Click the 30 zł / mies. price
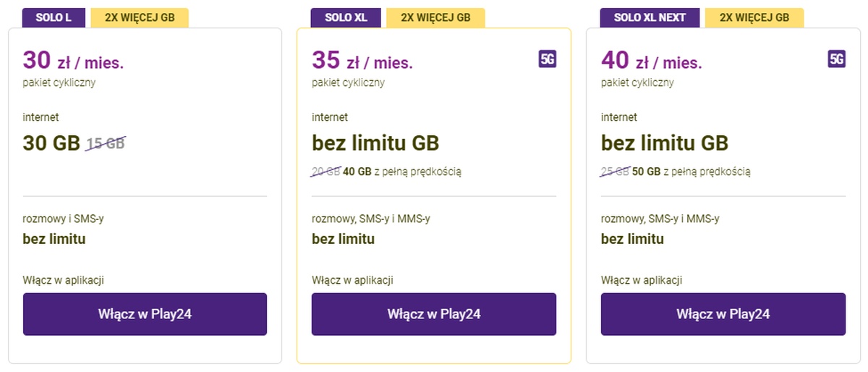Image resolution: width=868 pixels, height=372 pixels. click(x=73, y=61)
